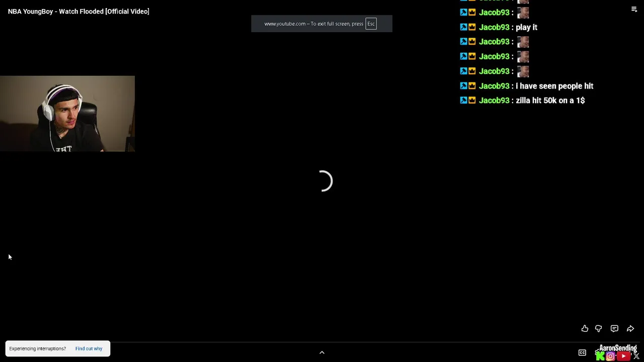The height and width of the screenshot is (362, 644).
Task: Seek on the video progress bar
Action: point(322,343)
